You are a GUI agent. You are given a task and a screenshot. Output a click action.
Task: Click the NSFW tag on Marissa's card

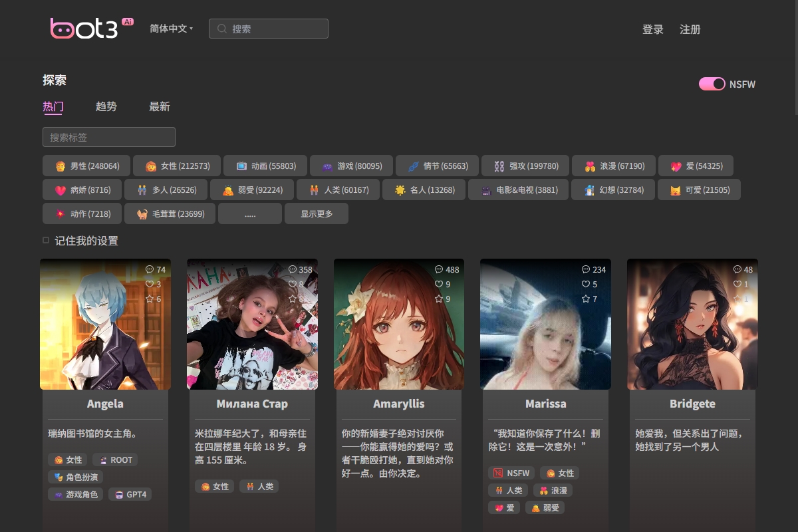(511, 473)
